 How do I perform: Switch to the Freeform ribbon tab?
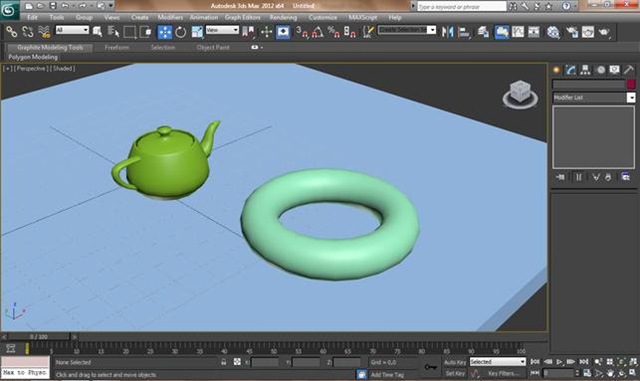(x=117, y=47)
